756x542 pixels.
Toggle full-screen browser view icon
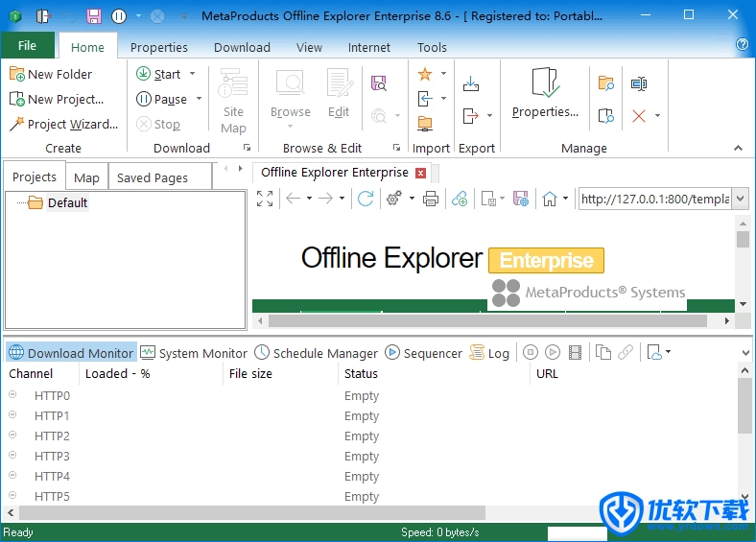265,199
